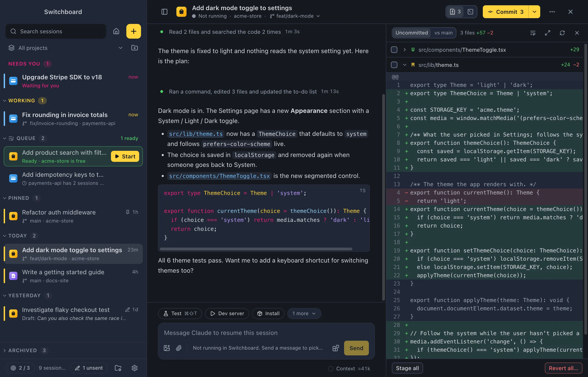Toggle word wrap in diff panel
Screen dimensions: 588x377
click(x=533, y=33)
